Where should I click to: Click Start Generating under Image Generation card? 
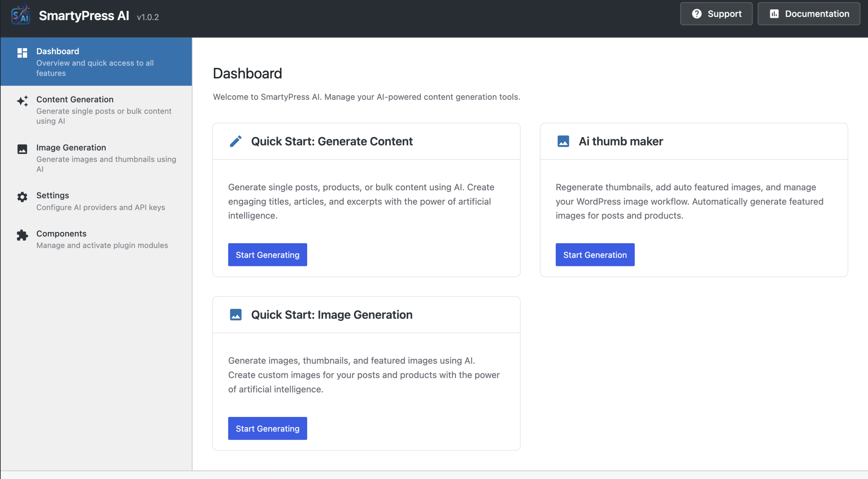[267, 428]
